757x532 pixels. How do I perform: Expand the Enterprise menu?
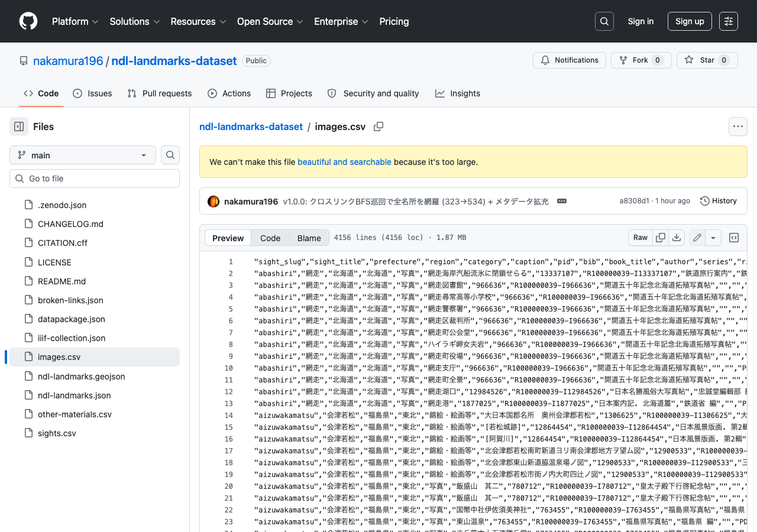tap(341, 21)
